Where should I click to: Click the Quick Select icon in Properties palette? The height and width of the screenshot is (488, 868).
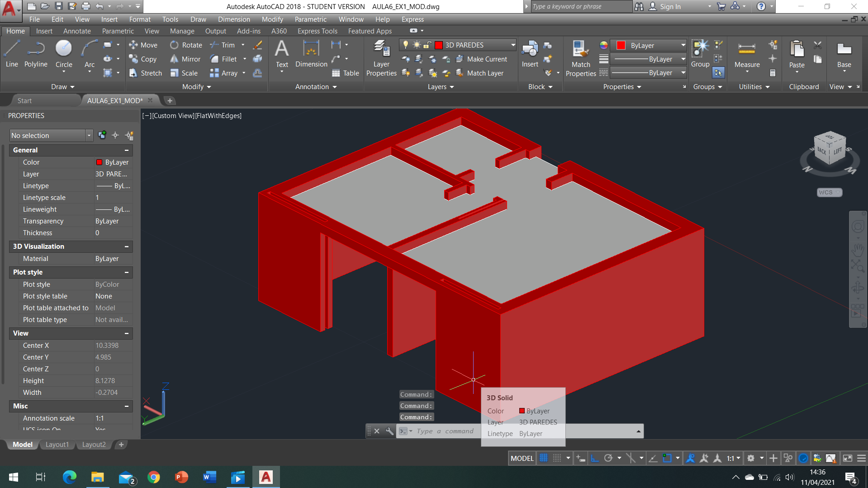129,136
